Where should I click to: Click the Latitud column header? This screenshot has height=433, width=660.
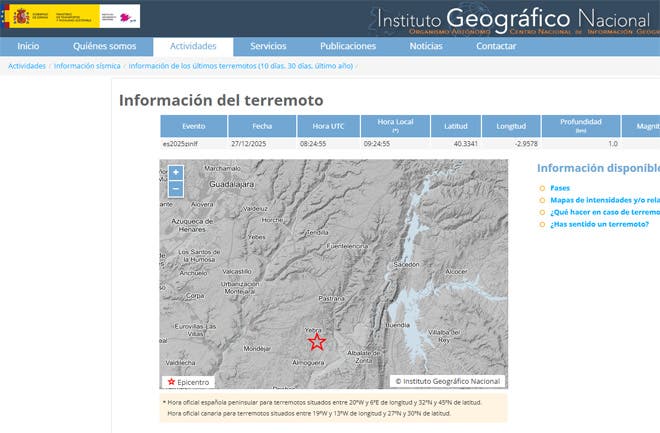456,126
